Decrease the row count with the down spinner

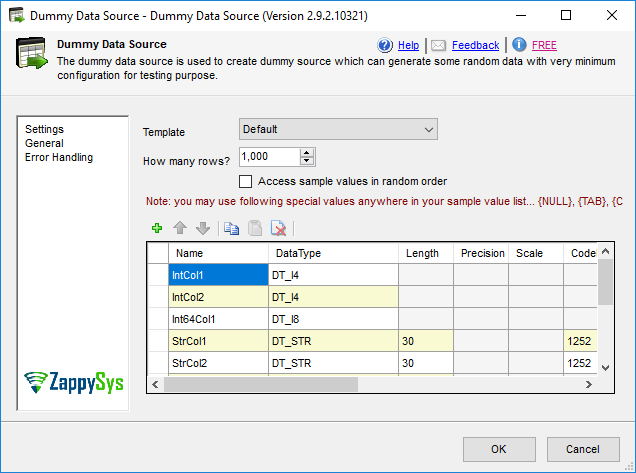[x=307, y=161]
